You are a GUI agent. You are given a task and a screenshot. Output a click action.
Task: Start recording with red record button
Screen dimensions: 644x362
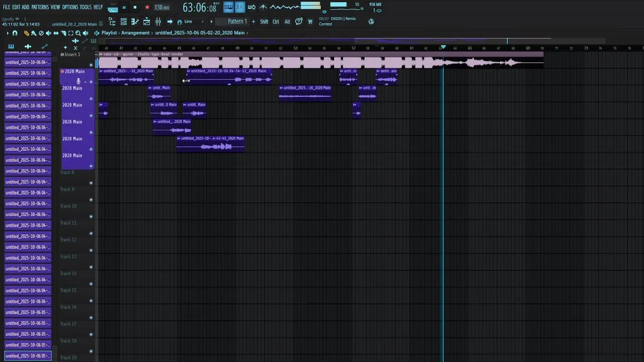tap(147, 8)
